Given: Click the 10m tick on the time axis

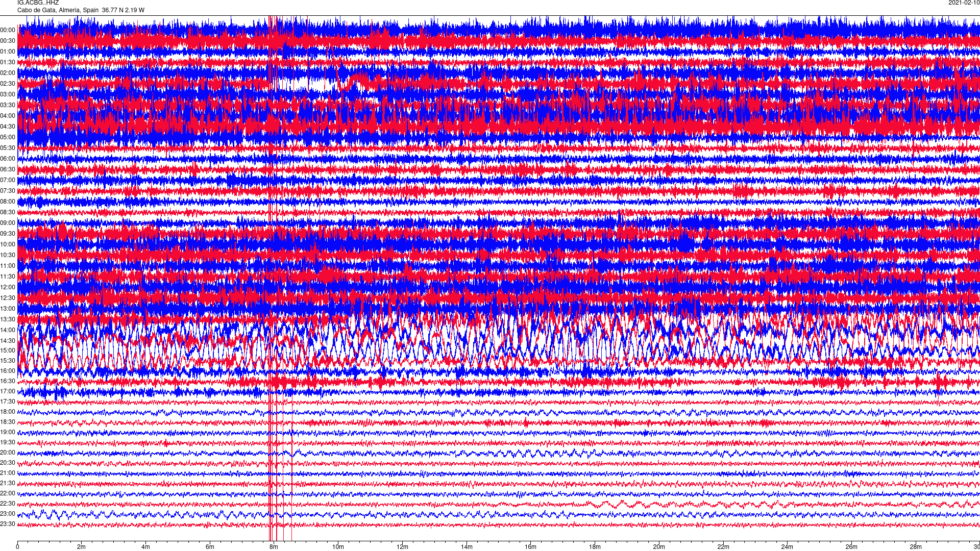Looking at the screenshot, I should tap(338, 547).
